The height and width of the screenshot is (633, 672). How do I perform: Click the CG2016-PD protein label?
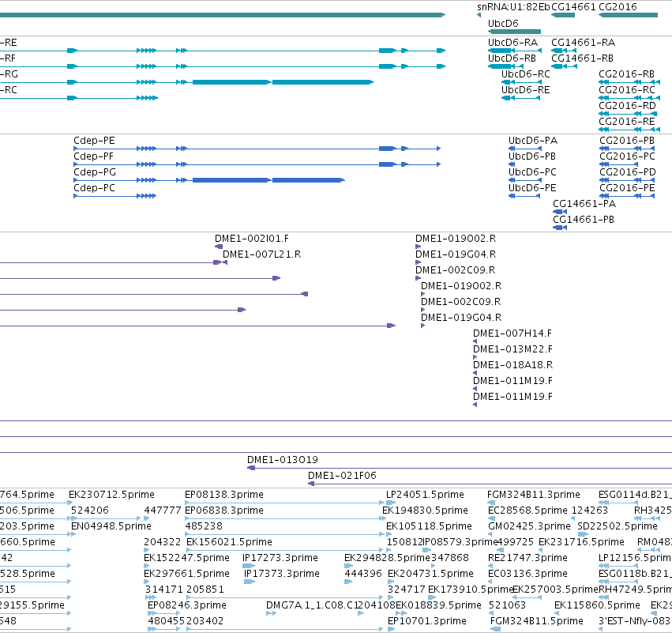pos(628,172)
